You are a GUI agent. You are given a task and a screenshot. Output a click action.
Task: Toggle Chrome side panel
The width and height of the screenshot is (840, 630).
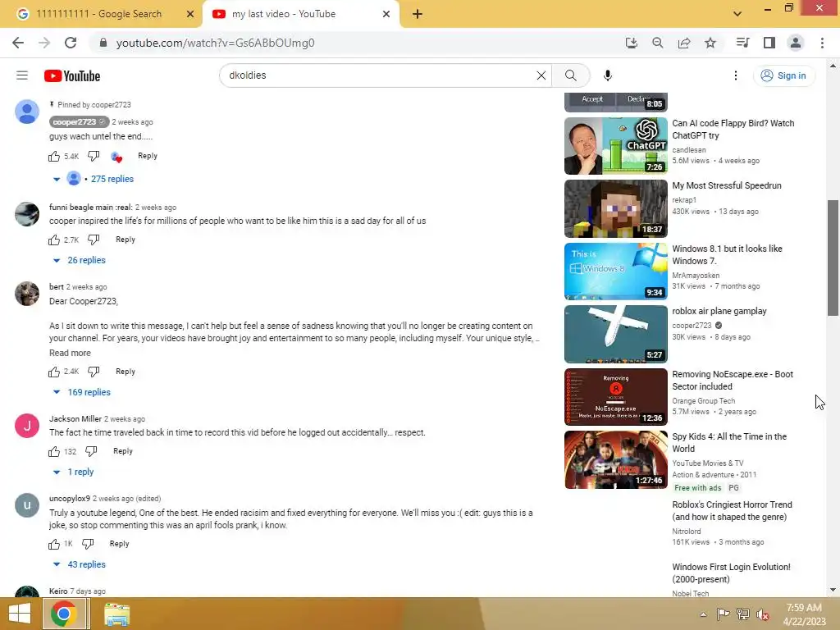[769, 43]
